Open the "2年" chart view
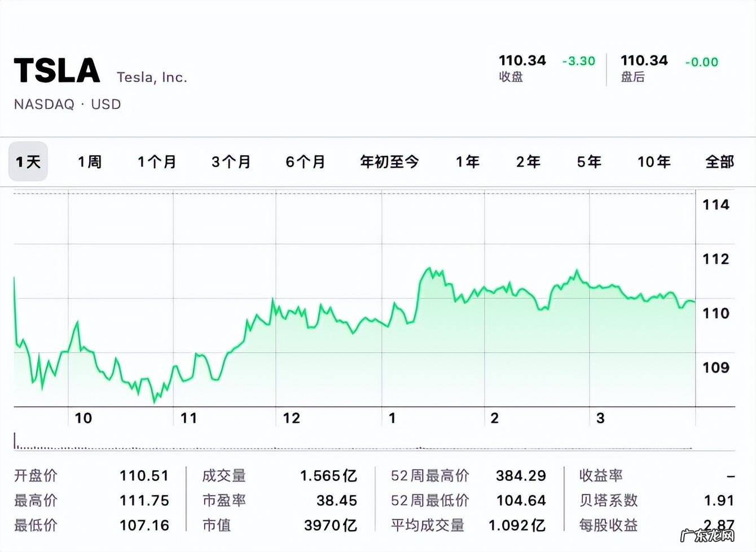Image resolution: width=756 pixels, height=552 pixels. point(528,161)
